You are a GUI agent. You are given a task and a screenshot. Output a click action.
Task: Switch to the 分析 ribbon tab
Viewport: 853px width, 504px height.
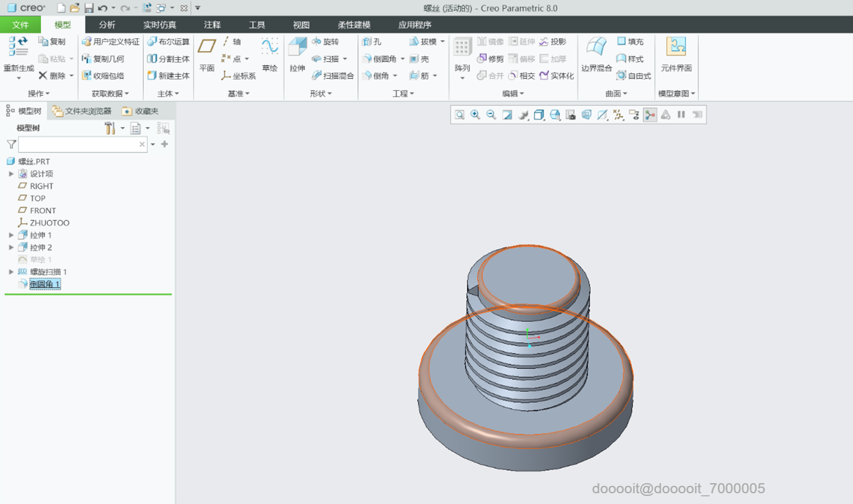pos(107,25)
